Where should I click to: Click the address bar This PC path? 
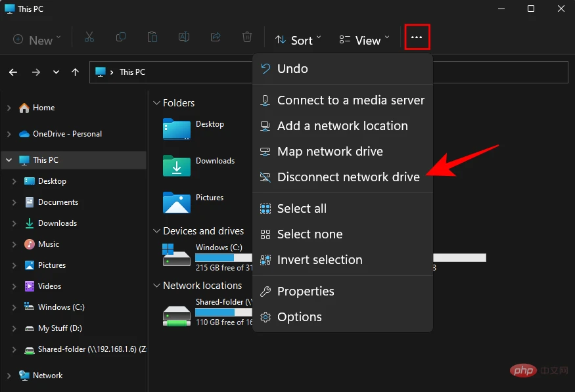pyautogui.click(x=132, y=72)
